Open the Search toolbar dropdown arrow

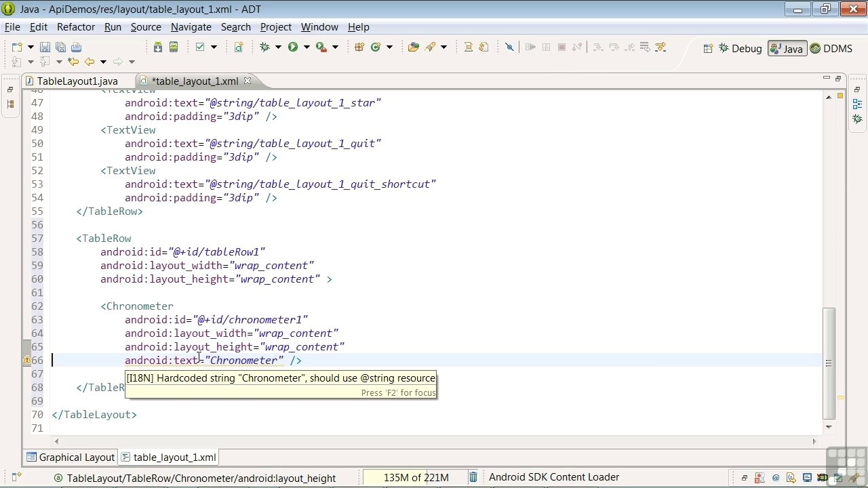443,47
